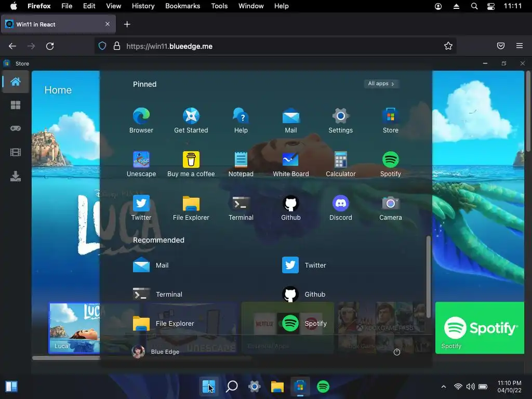The image size is (532, 399).
Task: Expand All apps list
Action: [381, 84]
